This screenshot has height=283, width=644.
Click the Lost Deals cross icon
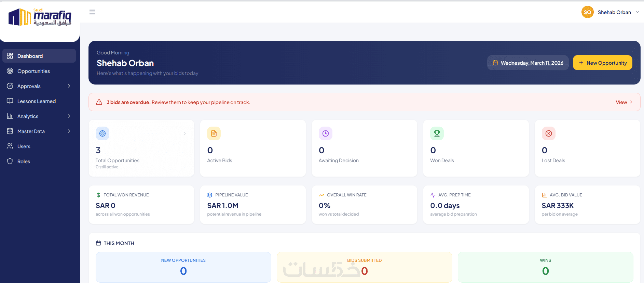point(549,133)
